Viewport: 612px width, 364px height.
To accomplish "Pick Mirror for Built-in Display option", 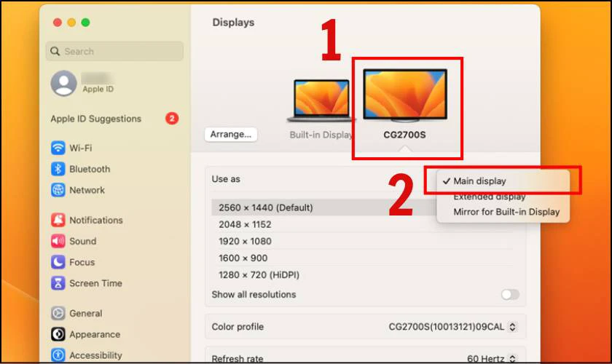I will coord(506,212).
